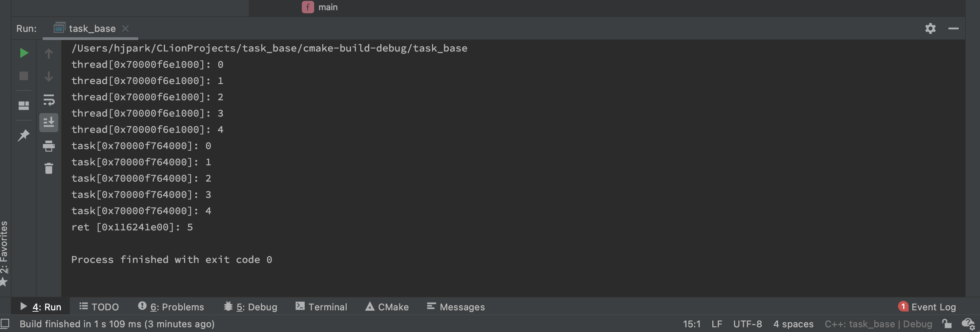Click the line 'task[0x70000f764000]: 0'

141,146
